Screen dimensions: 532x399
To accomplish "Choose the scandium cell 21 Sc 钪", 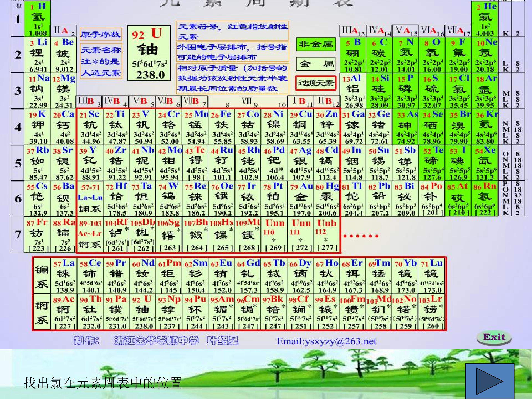I will click(x=90, y=127).
